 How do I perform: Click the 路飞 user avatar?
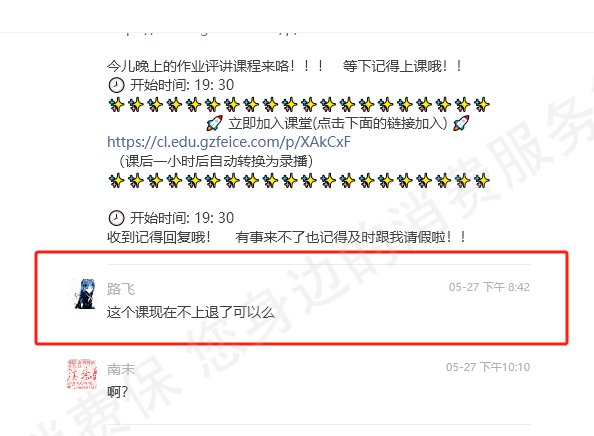point(82,294)
